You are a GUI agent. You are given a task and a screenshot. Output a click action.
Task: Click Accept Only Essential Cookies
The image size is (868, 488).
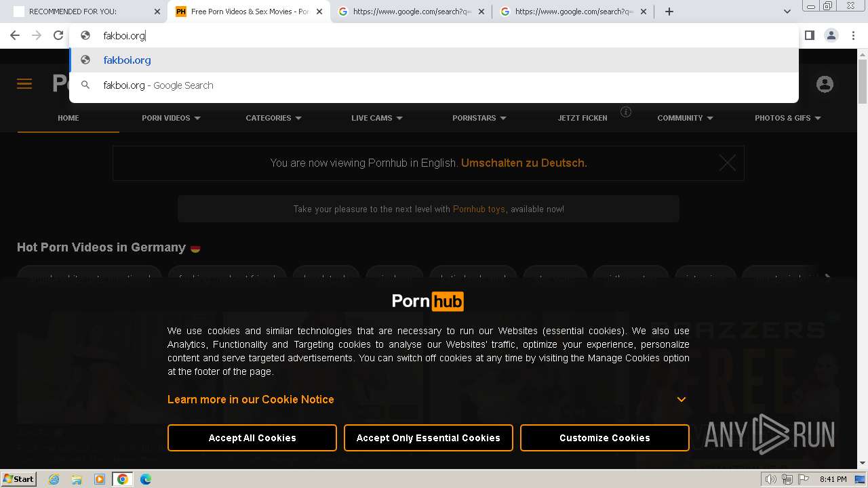tap(429, 438)
